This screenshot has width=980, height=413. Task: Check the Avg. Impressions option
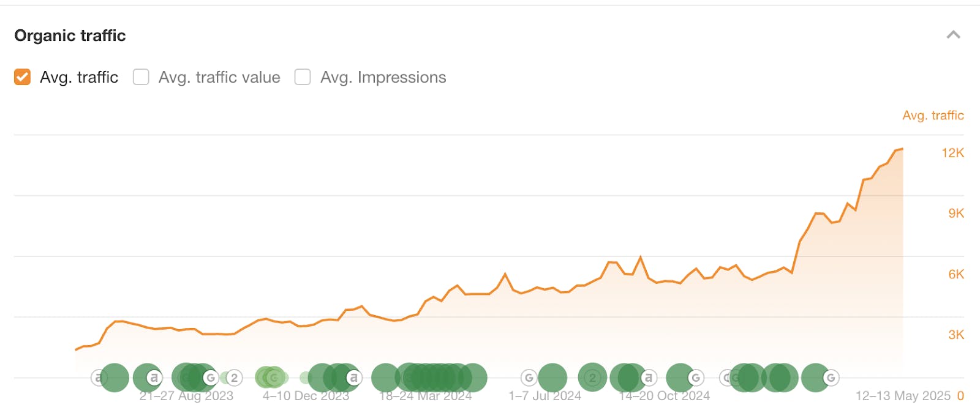coord(302,77)
